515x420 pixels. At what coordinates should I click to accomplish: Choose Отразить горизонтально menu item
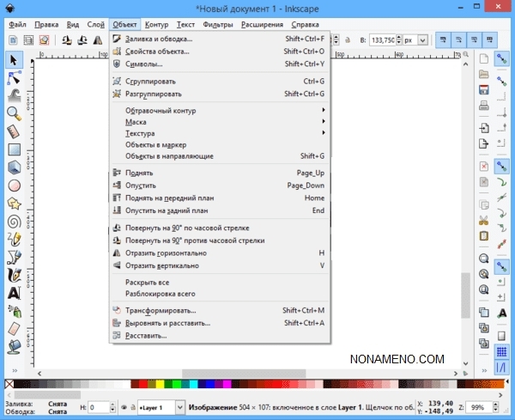[219, 253]
